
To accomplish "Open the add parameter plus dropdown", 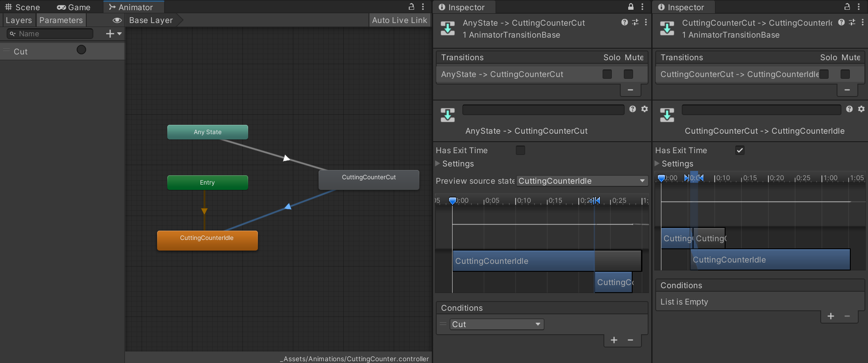I will click(x=113, y=34).
